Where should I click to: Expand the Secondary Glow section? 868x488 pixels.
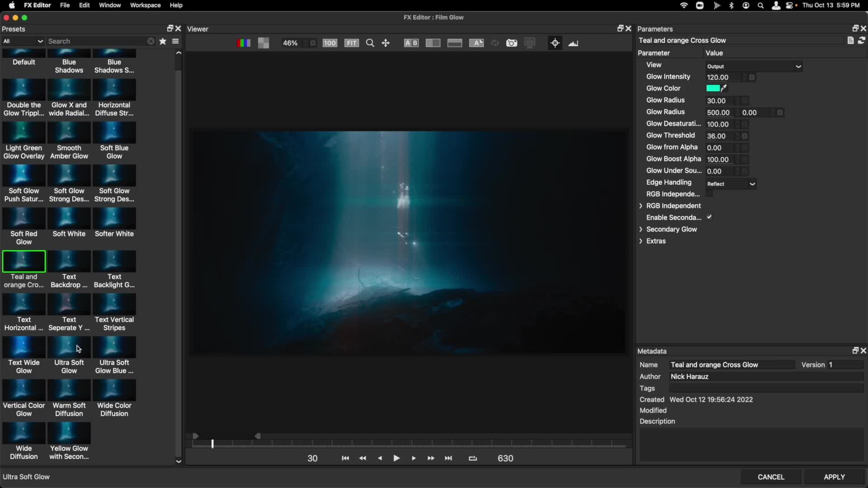pos(641,230)
